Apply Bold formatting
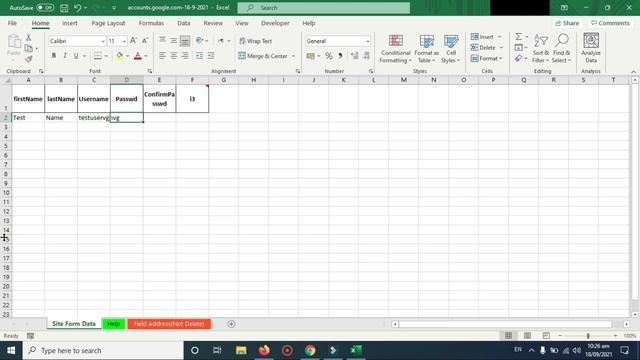This screenshot has width=640, height=360. click(x=53, y=56)
